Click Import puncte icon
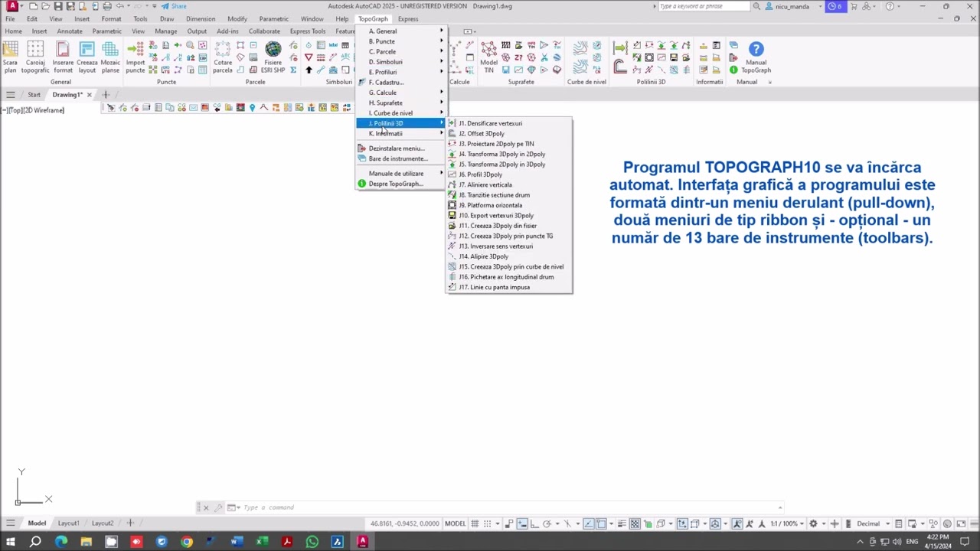 136,57
